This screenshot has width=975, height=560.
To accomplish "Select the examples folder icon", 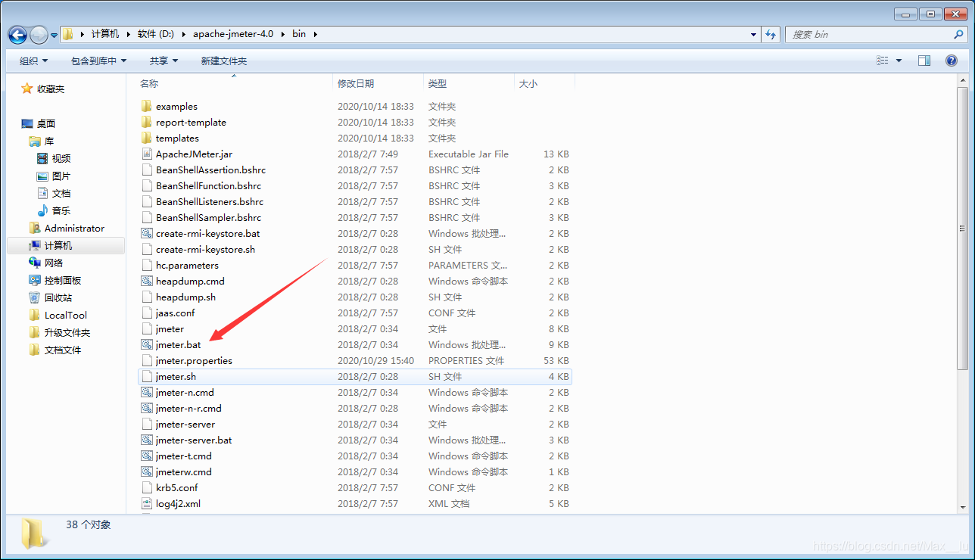I will pyautogui.click(x=147, y=106).
